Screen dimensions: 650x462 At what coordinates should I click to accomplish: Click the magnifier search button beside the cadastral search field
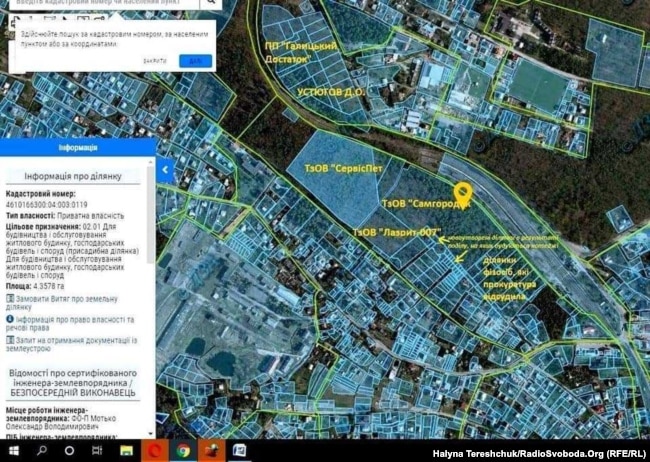[211, 2]
